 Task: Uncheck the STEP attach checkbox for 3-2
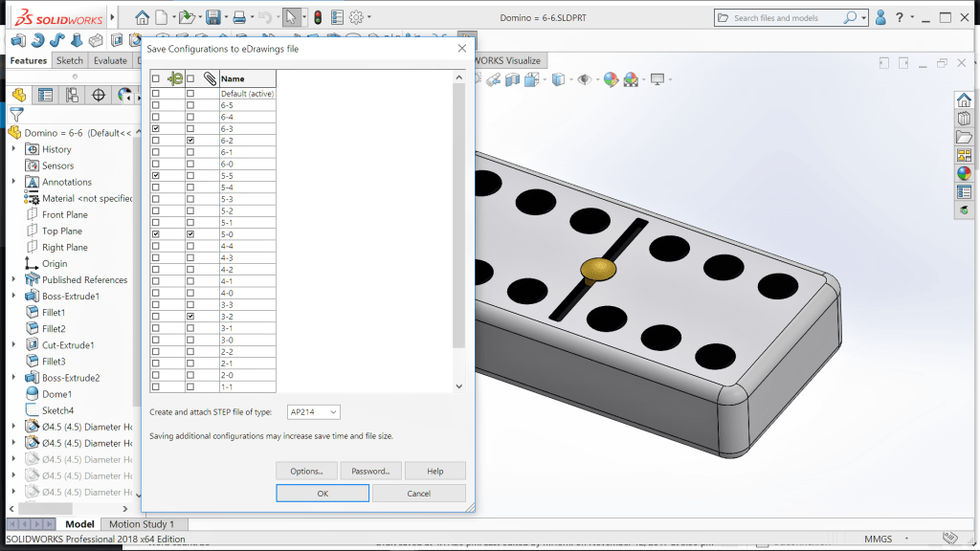190,317
